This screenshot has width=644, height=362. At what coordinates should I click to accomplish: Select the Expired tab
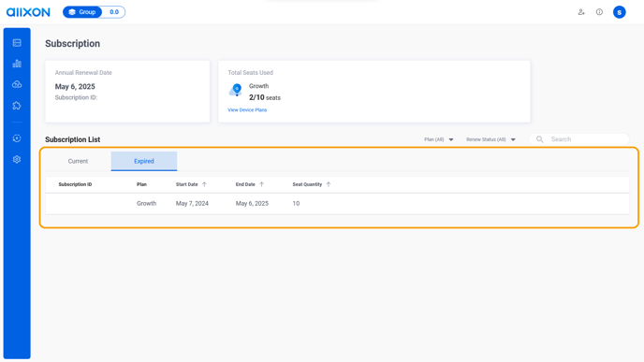(x=144, y=161)
